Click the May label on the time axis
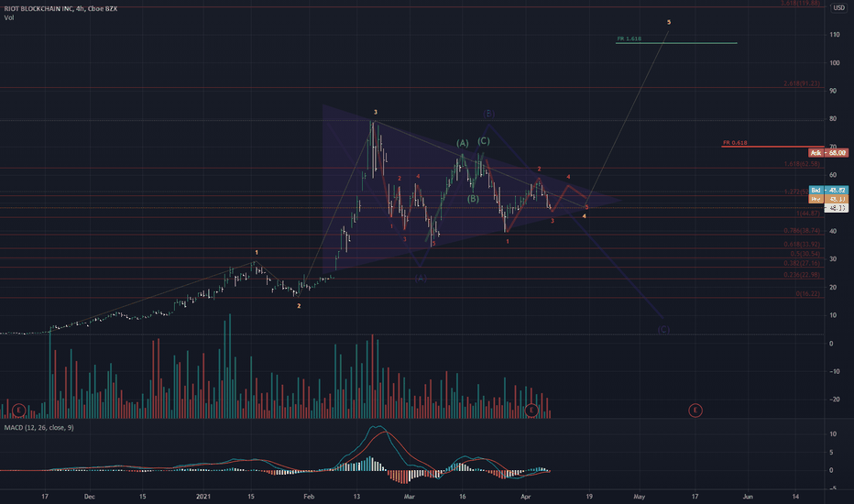This screenshot has width=854, height=504. click(x=639, y=497)
